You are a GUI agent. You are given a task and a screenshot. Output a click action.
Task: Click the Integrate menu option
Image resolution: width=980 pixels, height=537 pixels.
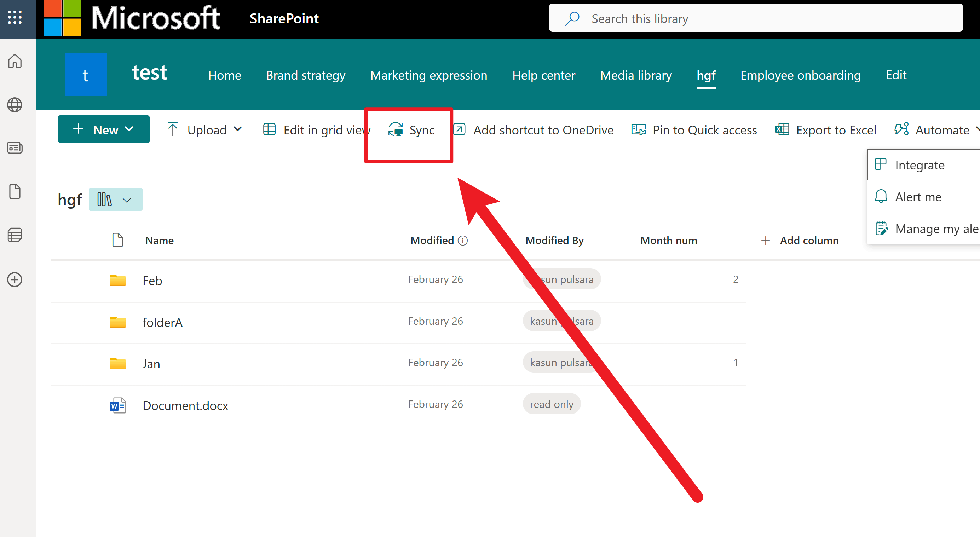(920, 165)
